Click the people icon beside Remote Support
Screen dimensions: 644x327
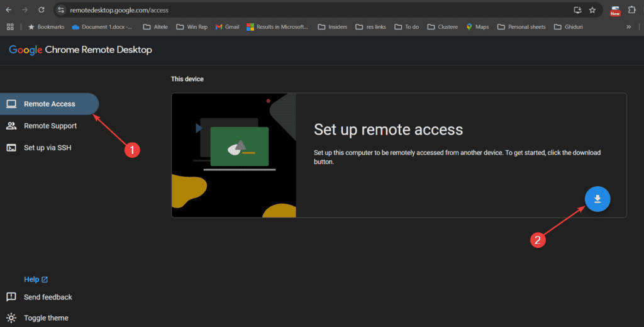pyautogui.click(x=11, y=126)
